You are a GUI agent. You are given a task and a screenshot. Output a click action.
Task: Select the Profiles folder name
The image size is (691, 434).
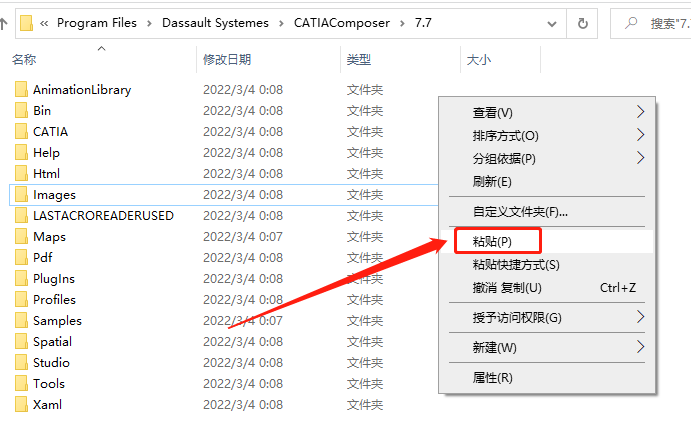pyautogui.click(x=55, y=300)
